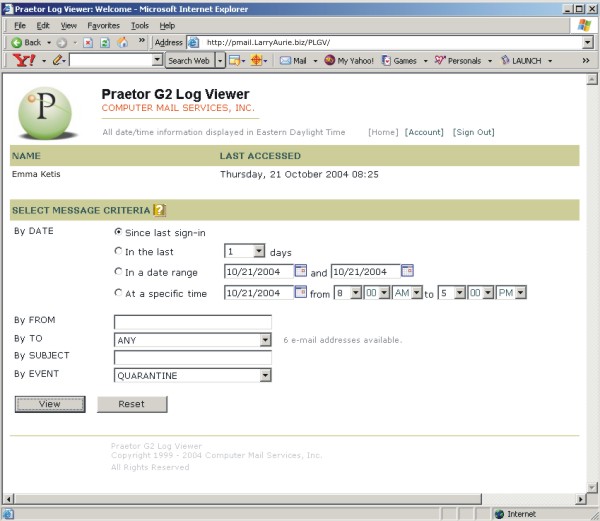This screenshot has height=521, width=600.
Task: Click the Internet zone icon in the status bar
Action: 499,514
